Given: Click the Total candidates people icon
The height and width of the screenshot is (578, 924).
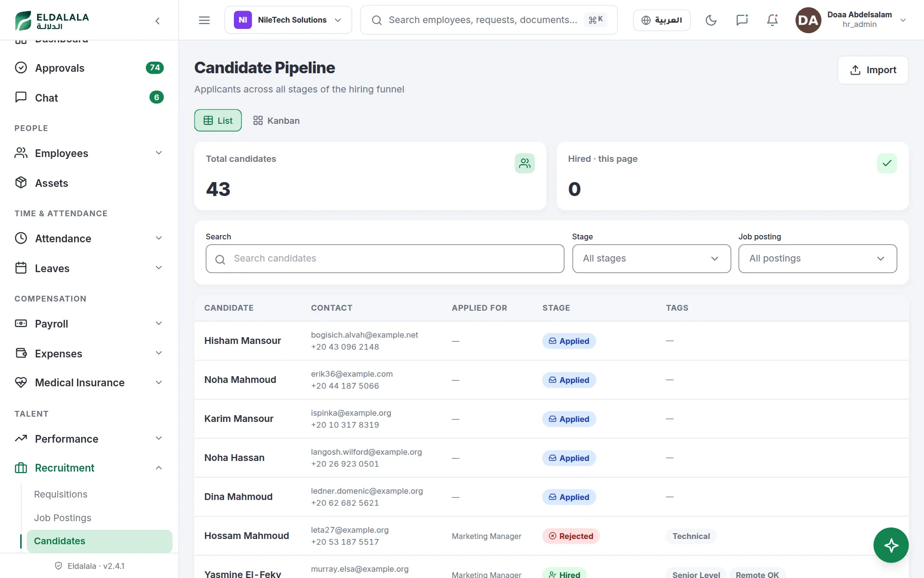Looking at the screenshot, I should [525, 163].
